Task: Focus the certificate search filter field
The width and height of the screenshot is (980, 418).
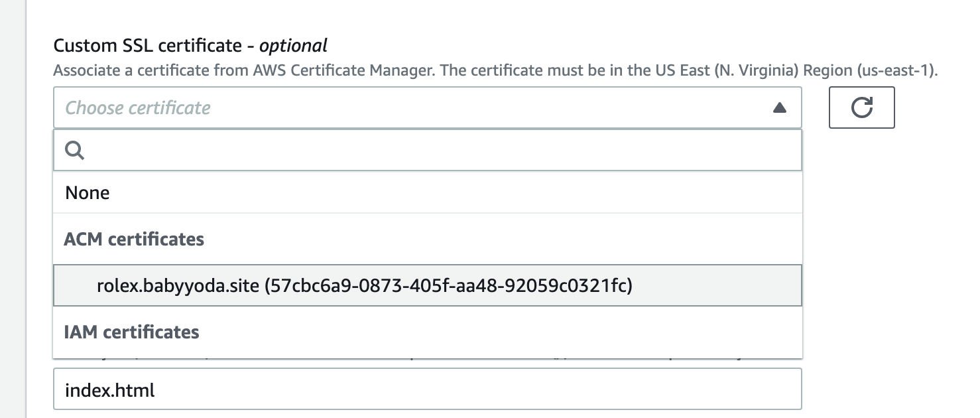Action: tap(428, 151)
